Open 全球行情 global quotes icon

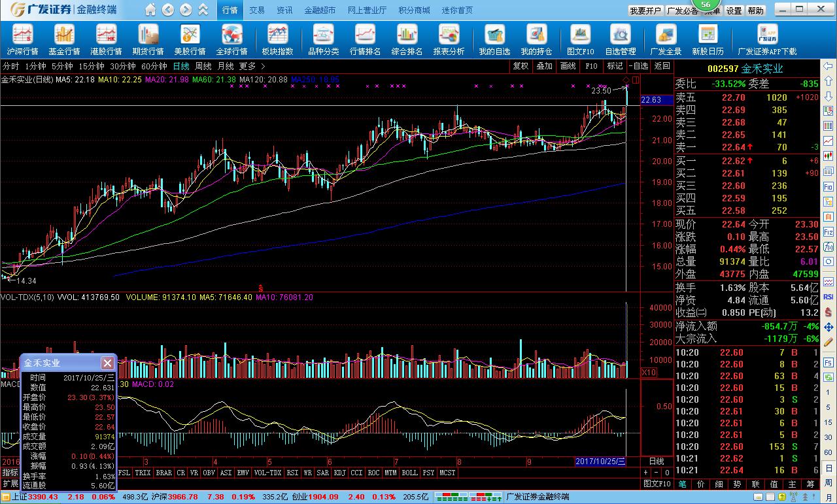click(231, 40)
